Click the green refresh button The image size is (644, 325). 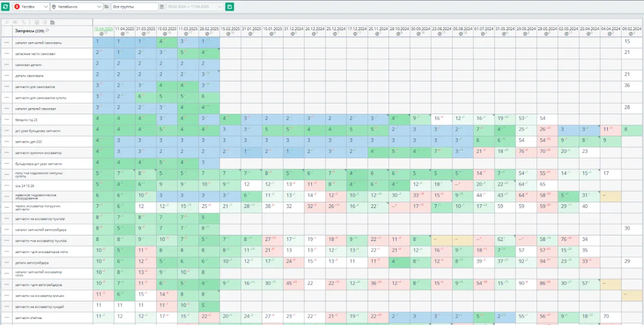click(6, 7)
